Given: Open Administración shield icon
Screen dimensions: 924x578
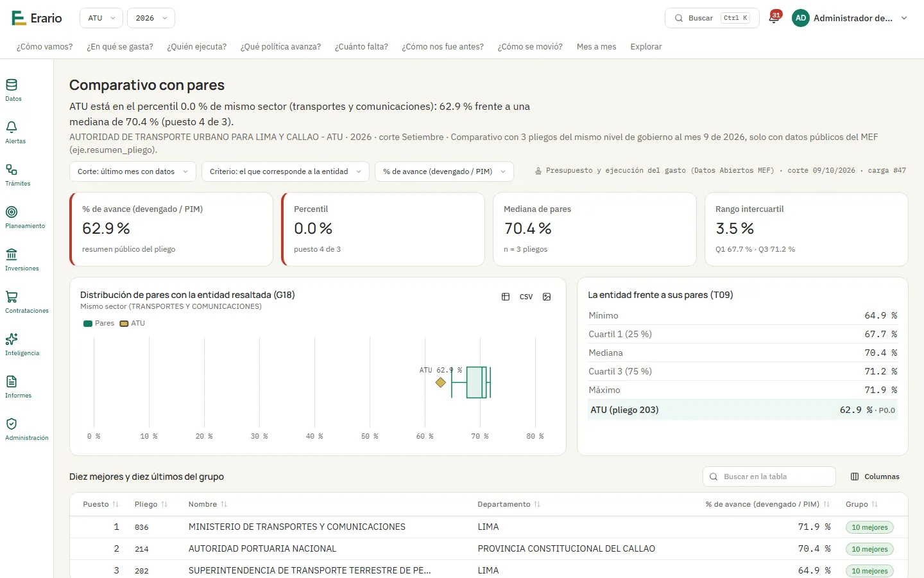Looking at the screenshot, I should pyautogui.click(x=12, y=424).
